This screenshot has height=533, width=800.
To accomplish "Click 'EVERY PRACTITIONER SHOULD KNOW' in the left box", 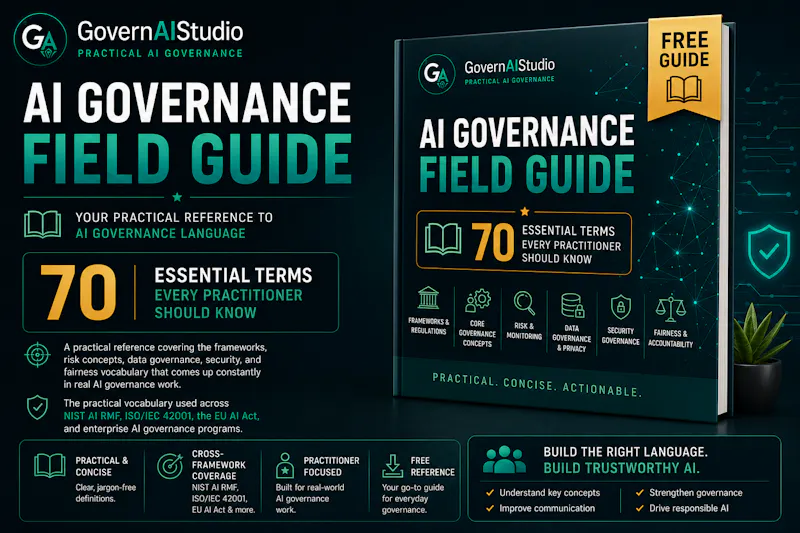I will tap(228, 304).
